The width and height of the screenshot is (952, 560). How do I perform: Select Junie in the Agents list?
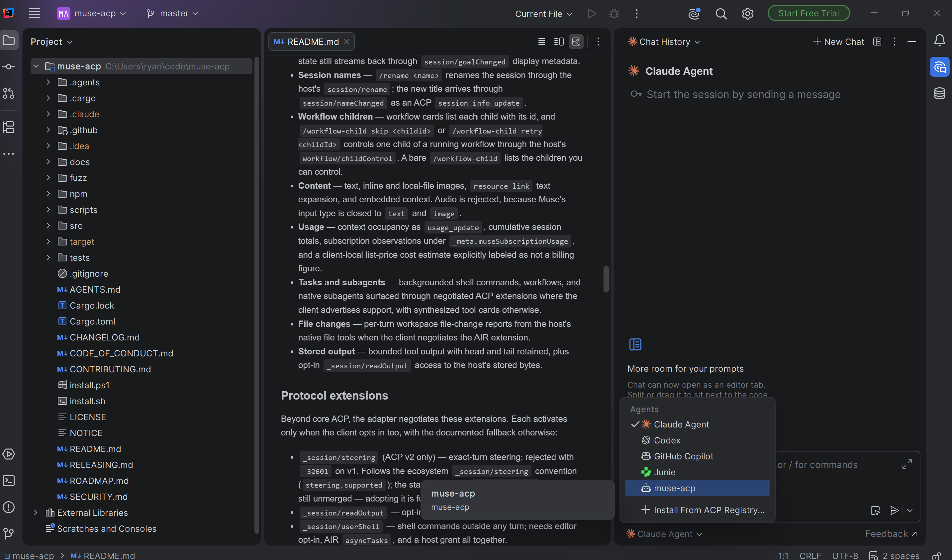(x=697, y=472)
